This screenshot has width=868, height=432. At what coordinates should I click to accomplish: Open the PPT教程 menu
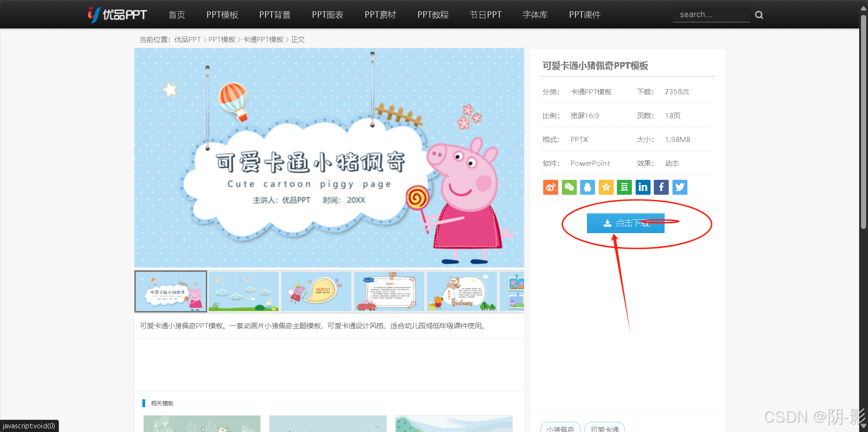433,15
